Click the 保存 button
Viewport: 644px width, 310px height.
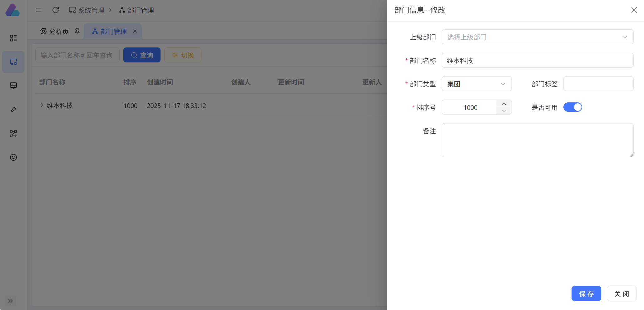pyautogui.click(x=586, y=293)
